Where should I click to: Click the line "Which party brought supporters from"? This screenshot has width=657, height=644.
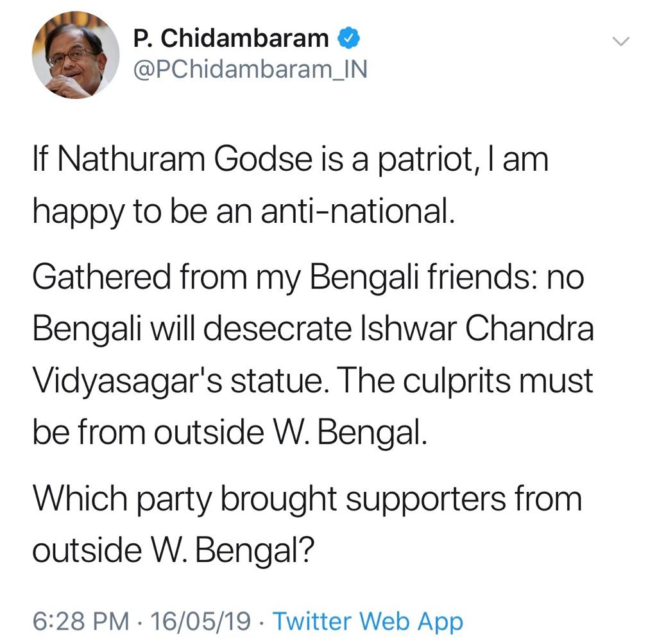(x=307, y=500)
